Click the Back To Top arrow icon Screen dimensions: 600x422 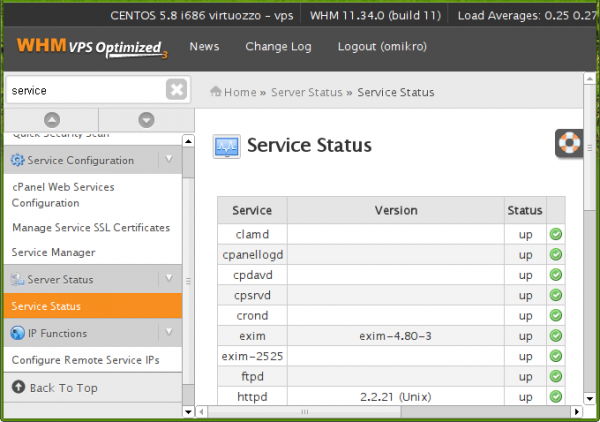pyautogui.click(x=18, y=387)
